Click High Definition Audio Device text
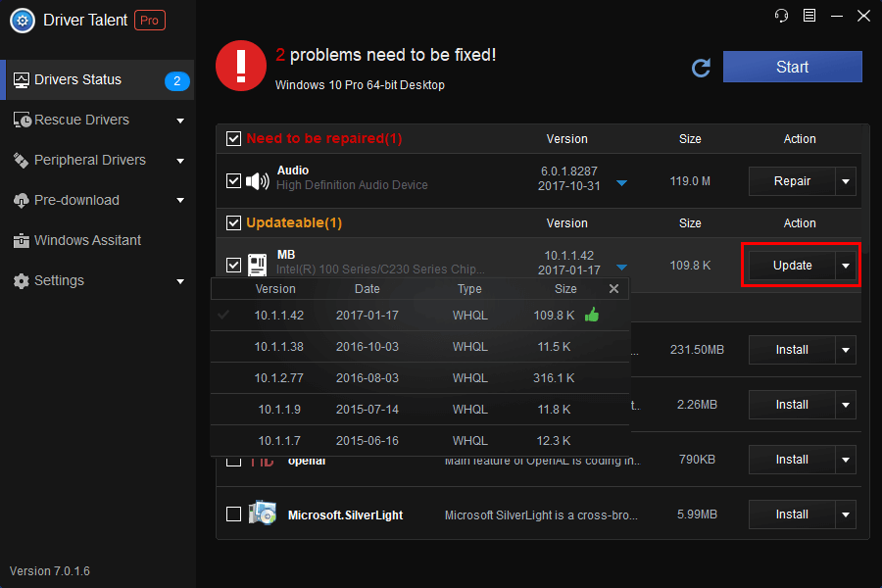The image size is (882, 588). pyautogui.click(x=352, y=185)
